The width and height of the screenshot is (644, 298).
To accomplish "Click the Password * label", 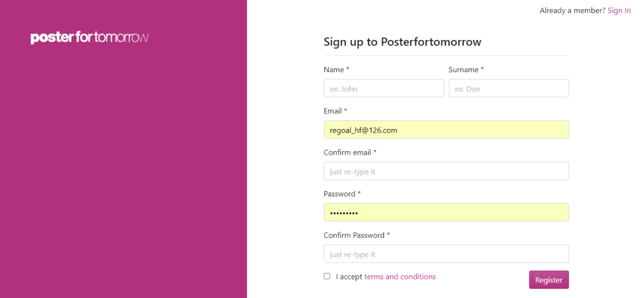I will click(x=342, y=194).
